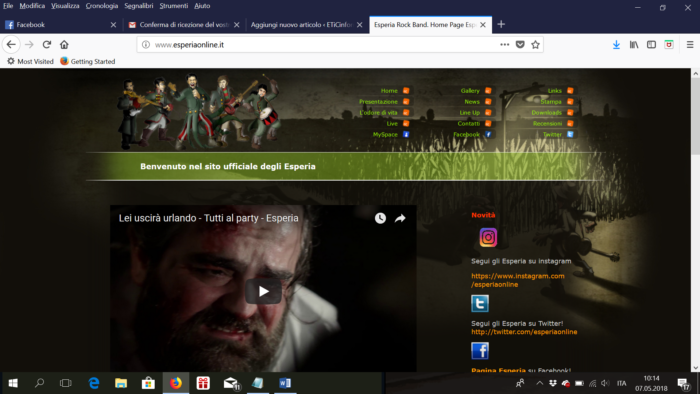Go to the browser home page

[64, 45]
